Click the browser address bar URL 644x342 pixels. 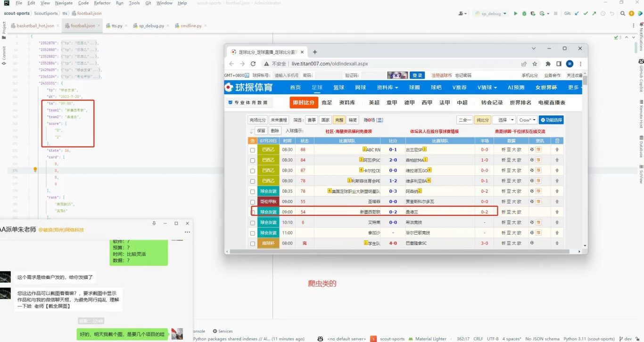pos(330,64)
